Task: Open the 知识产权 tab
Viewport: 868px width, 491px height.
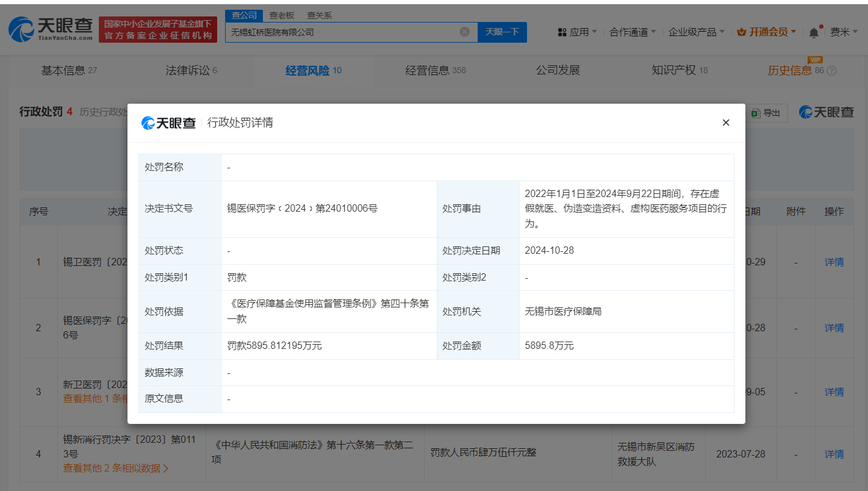Action: (680, 70)
